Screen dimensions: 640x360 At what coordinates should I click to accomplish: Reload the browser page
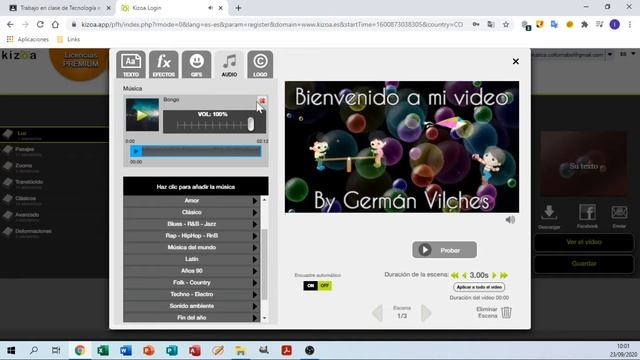40,24
